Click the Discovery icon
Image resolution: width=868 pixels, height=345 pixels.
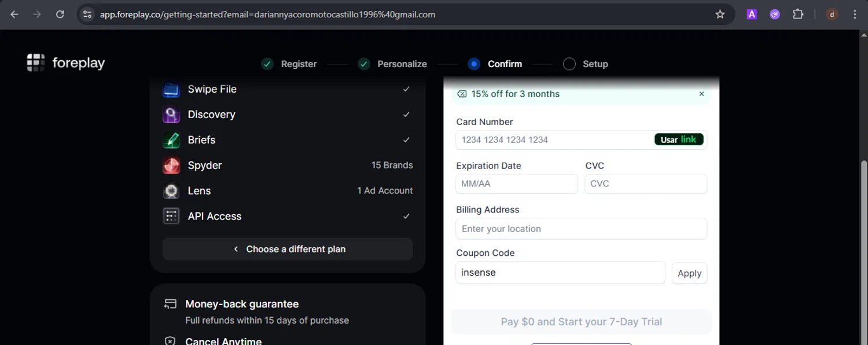[x=171, y=115]
